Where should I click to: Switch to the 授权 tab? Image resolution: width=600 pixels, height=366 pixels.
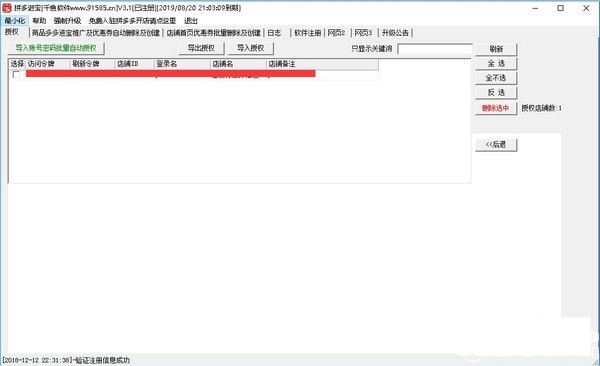click(x=12, y=32)
